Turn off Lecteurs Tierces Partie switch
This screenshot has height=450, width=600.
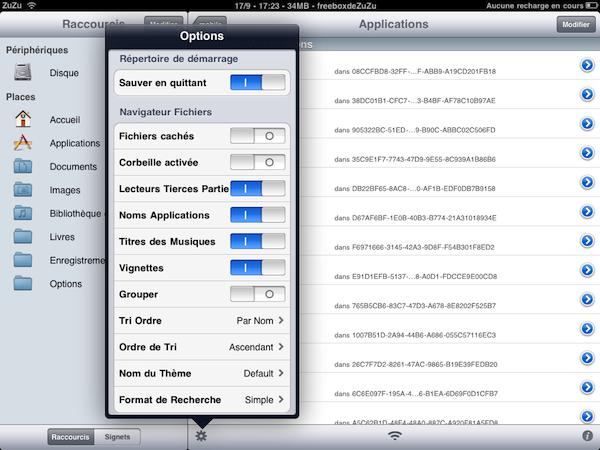point(258,188)
